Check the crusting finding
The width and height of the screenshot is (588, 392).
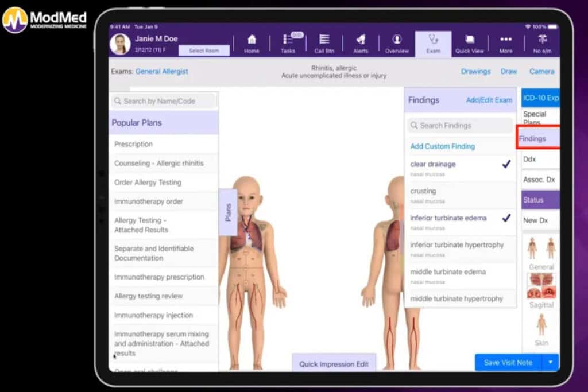(460, 195)
